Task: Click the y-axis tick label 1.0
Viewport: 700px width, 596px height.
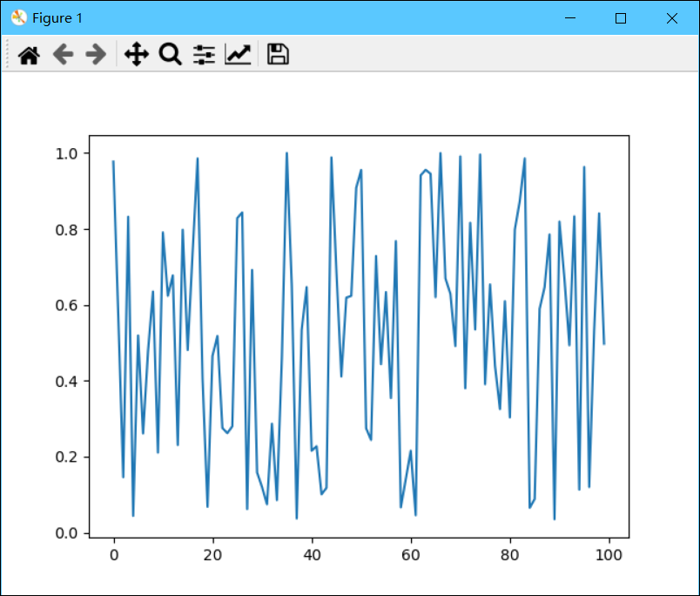Action: 66,153
